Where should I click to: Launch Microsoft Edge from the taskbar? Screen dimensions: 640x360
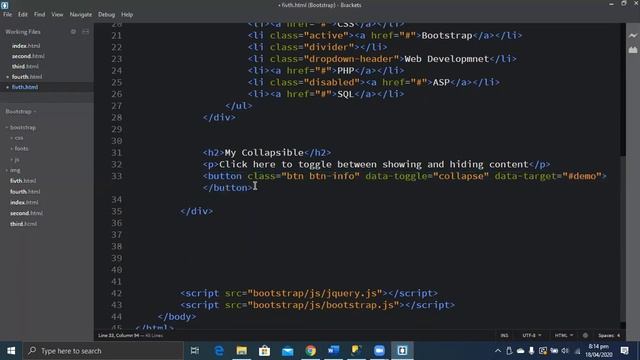point(219,351)
